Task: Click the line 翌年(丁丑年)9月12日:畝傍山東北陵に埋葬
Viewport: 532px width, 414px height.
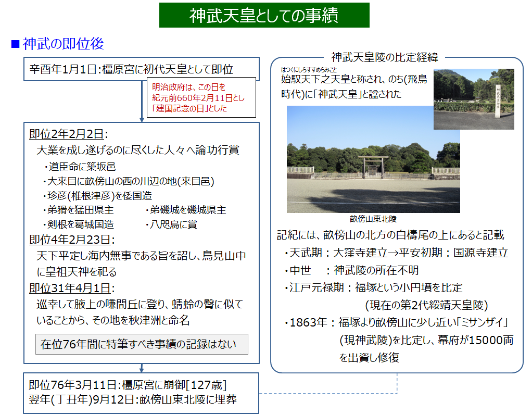Action: 133,399
